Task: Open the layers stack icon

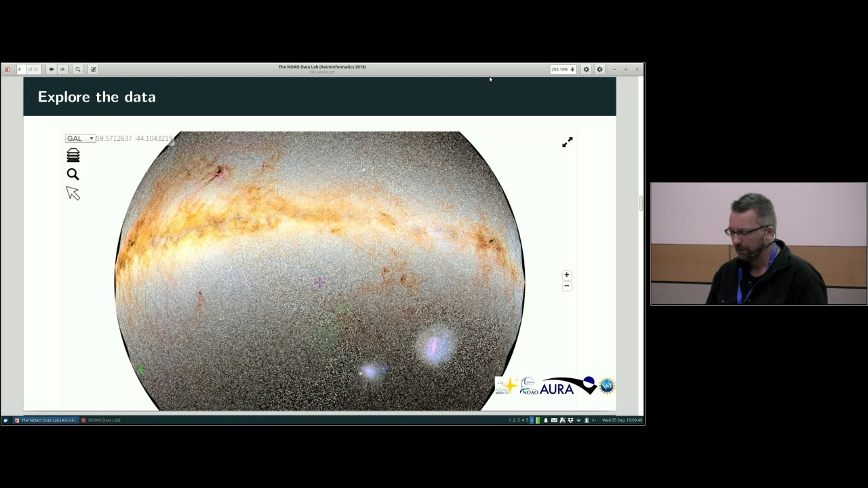Action: tap(73, 155)
